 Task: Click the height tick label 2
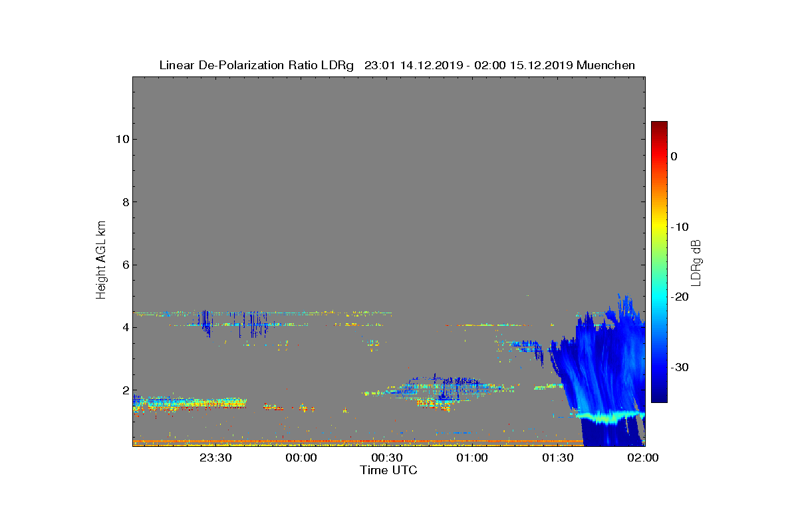pyautogui.click(x=124, y=390)
